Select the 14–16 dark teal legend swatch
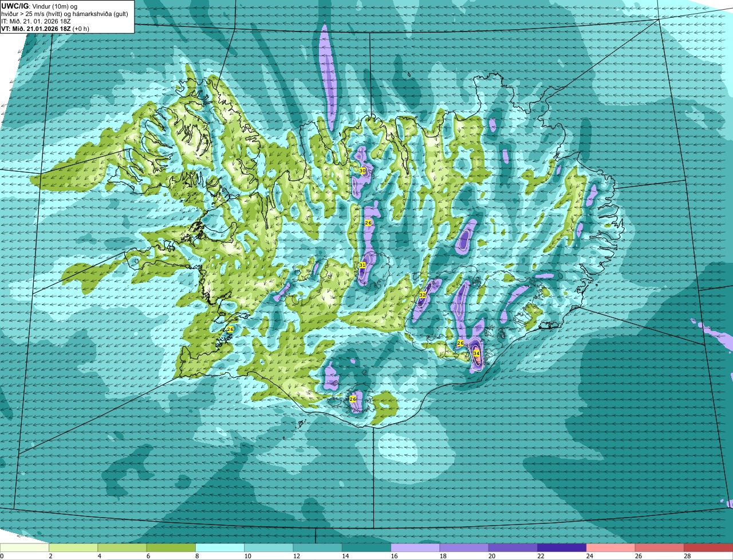Screen dimensions: 733x560 pyautogui.click(x=366, y=548)
